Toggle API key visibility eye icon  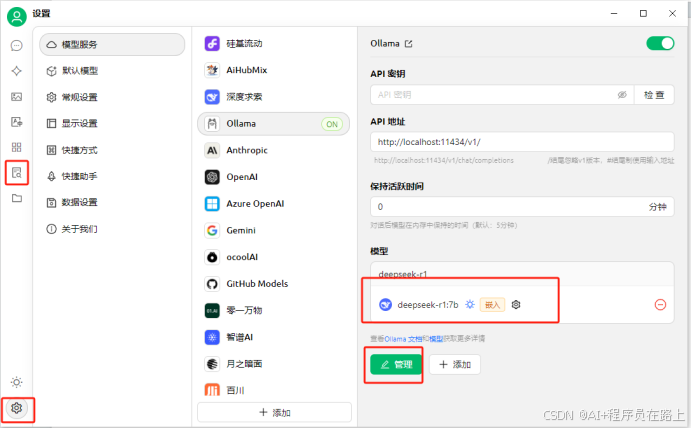[x=622, y=95]
